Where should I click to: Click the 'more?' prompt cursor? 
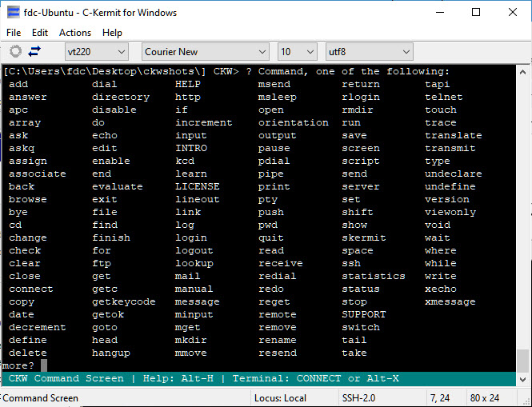click(x=44, y=365)
